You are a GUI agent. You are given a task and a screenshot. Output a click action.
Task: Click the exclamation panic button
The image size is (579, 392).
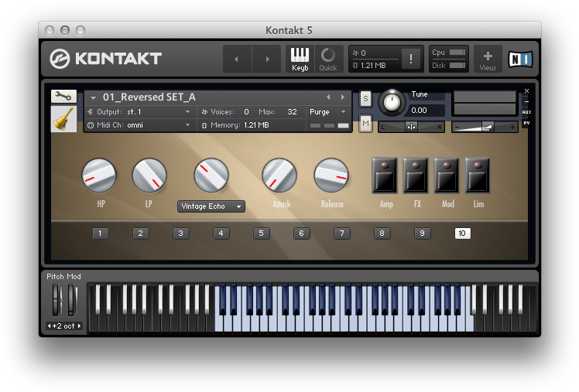coord(410,59)
